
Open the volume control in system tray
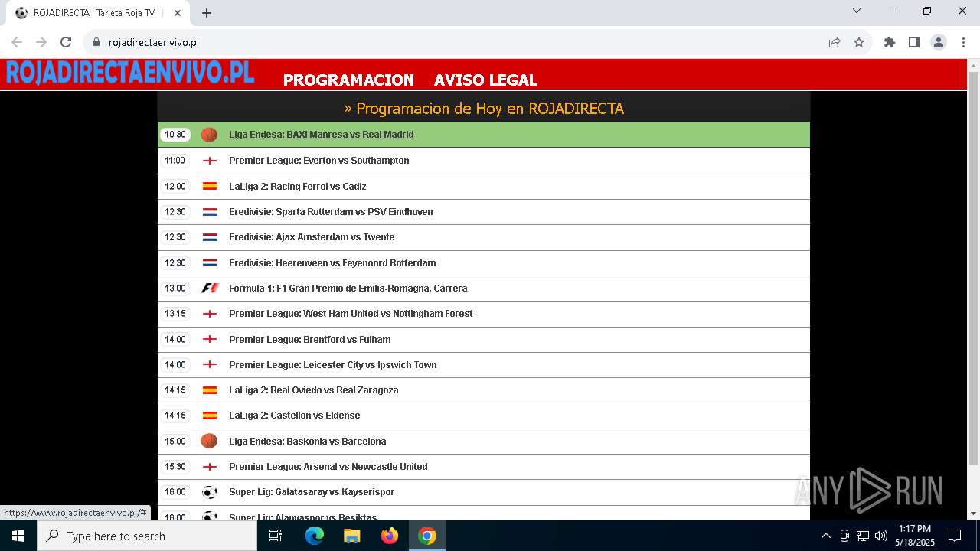[881, 536]
